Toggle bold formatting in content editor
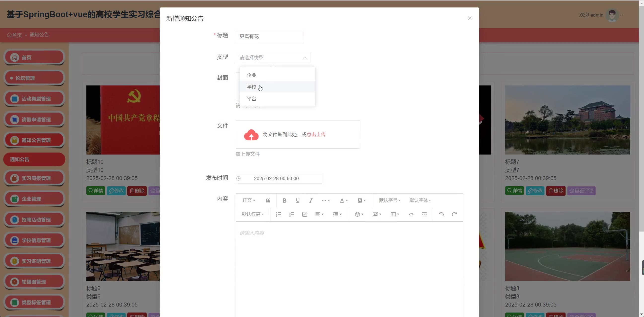 [x=284, y=200]
